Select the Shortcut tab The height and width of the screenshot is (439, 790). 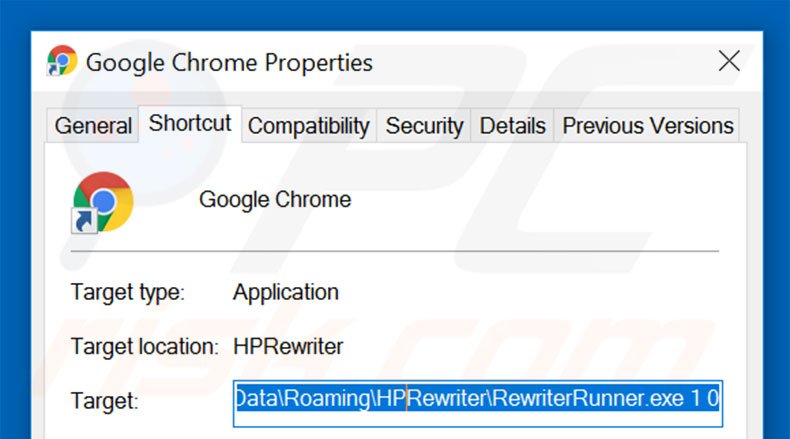pos(190,123)
